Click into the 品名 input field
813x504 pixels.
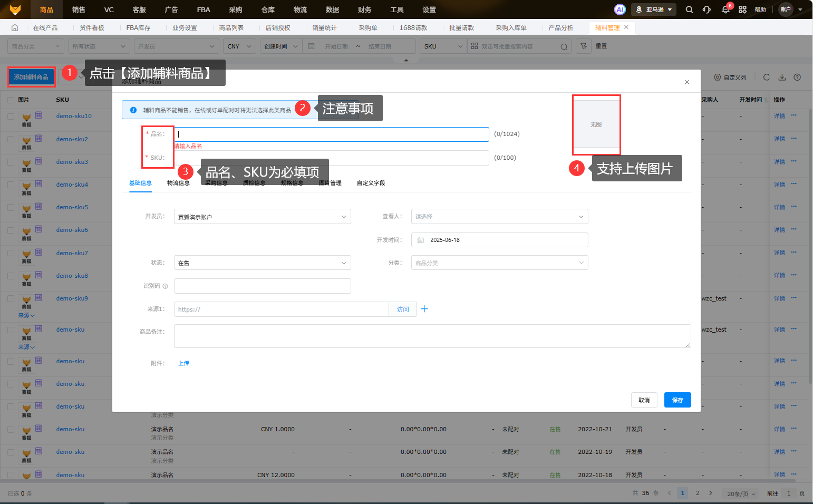332,134
